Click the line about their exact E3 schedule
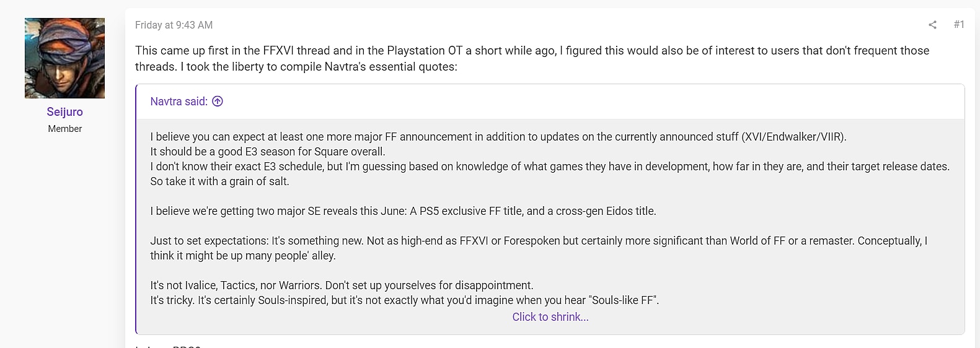The height and width of the screenshot is (348, 980). click(549, 167)
